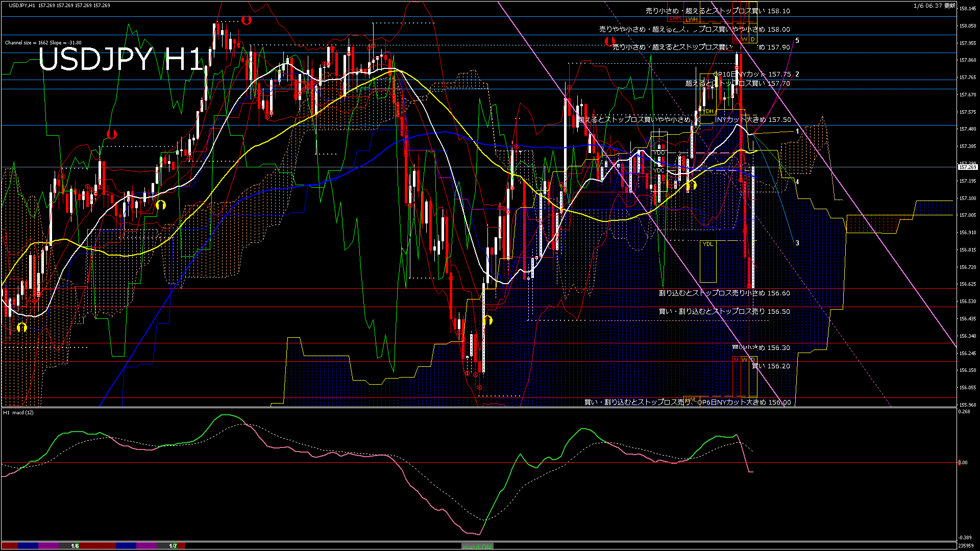The height and width of the screenshot is (551, 980).
Task: Click the 0.268 MACD scale value
Action: pos(965,412)
